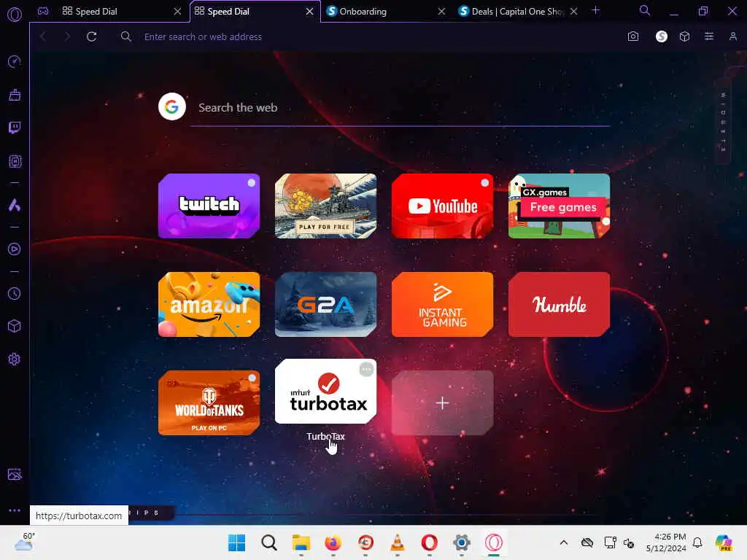Viewport: 747px width, 560px height.
Task: Click the address bar field
Action: point(371,36)
